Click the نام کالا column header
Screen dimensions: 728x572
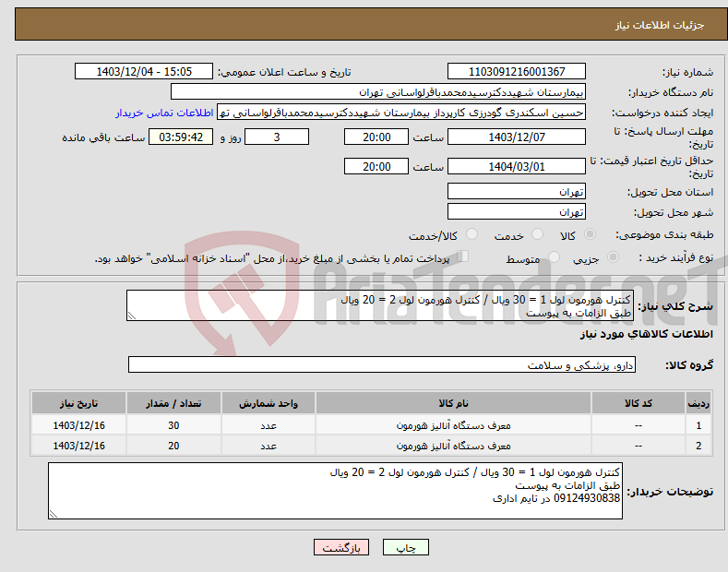coord(454,403)
